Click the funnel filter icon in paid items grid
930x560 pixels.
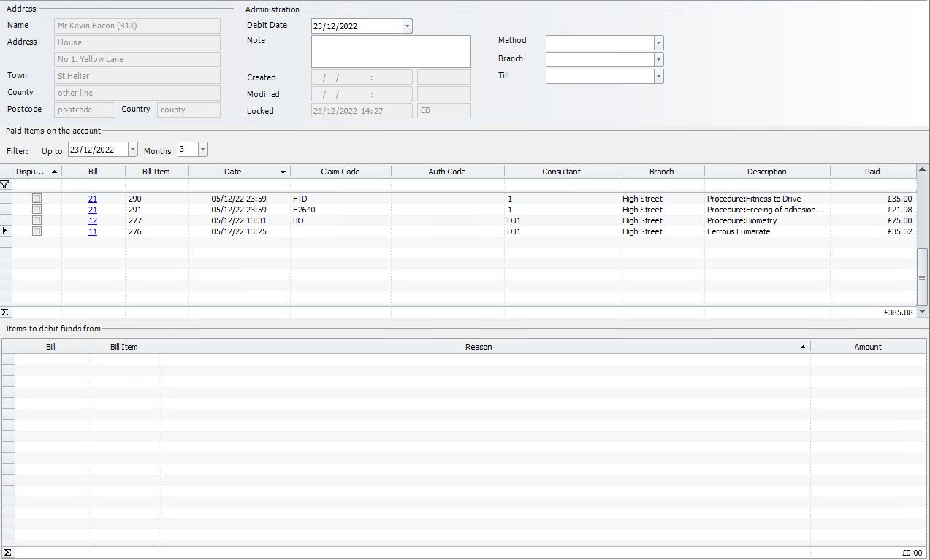(6, 185)
